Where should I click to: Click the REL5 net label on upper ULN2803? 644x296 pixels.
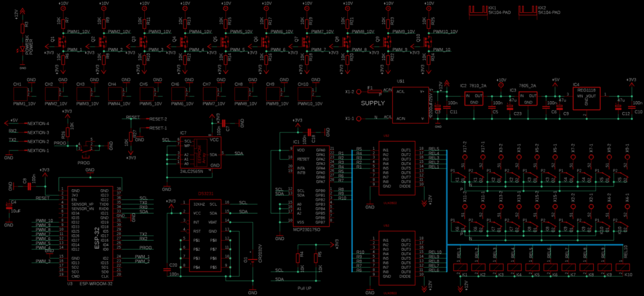tap(433, 149)
